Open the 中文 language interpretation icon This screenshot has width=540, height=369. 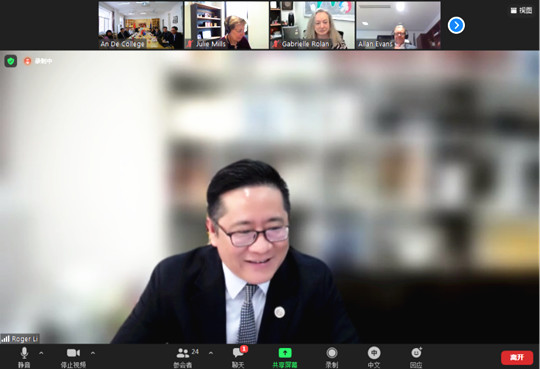(x=374, y=353)
